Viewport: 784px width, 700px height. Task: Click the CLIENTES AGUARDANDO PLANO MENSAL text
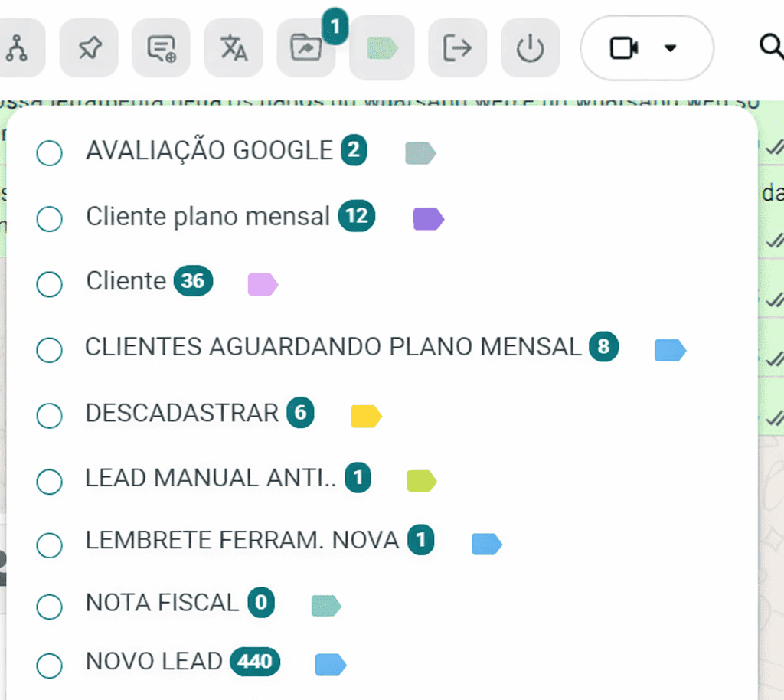point(333,347)
